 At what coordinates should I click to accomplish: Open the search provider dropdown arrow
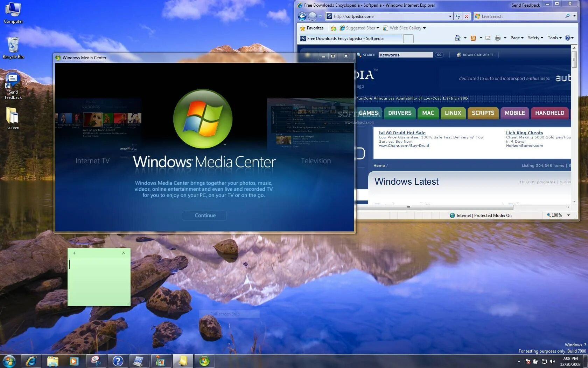574,16
